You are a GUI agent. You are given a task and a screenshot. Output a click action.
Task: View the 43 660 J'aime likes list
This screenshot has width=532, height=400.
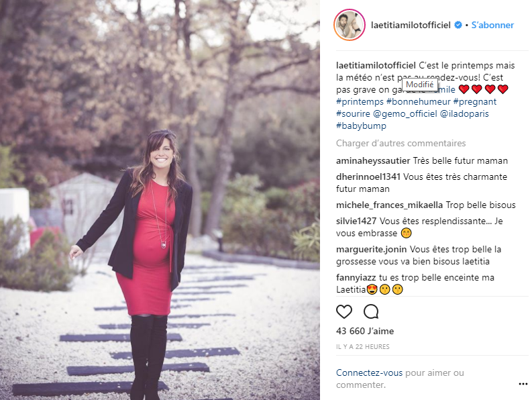coord(365,331)
